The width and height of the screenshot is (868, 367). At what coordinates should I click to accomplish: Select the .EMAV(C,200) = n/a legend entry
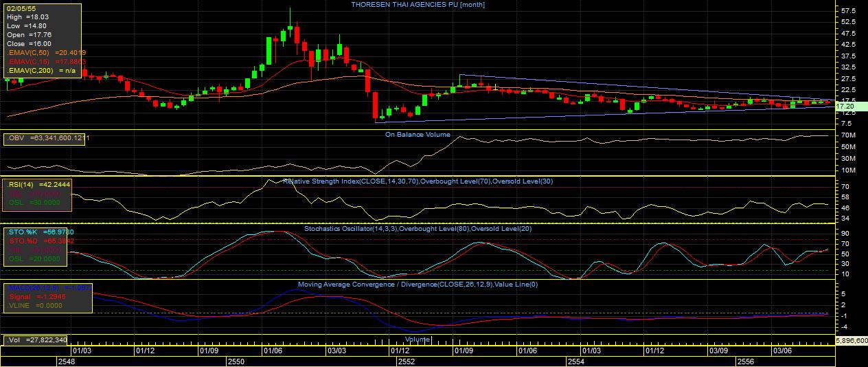coord(41,70)
